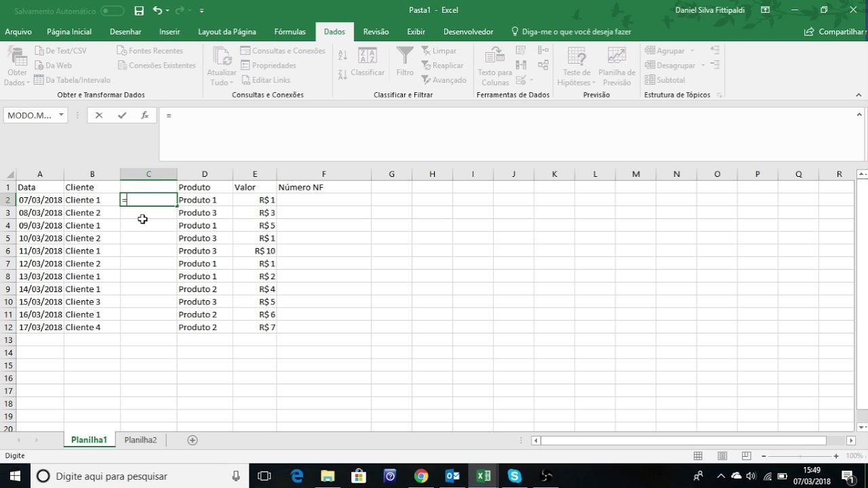This screenshot has height=488, width=868.
Task: Switch to Normal view icon
Action: pyautogui.click(x=698, y=456)
